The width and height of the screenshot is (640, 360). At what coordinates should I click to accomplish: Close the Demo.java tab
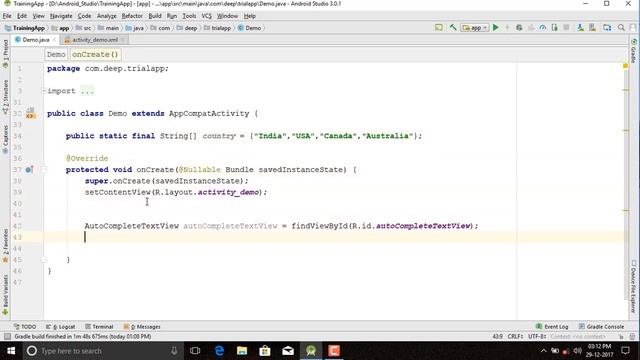point(54,40)
